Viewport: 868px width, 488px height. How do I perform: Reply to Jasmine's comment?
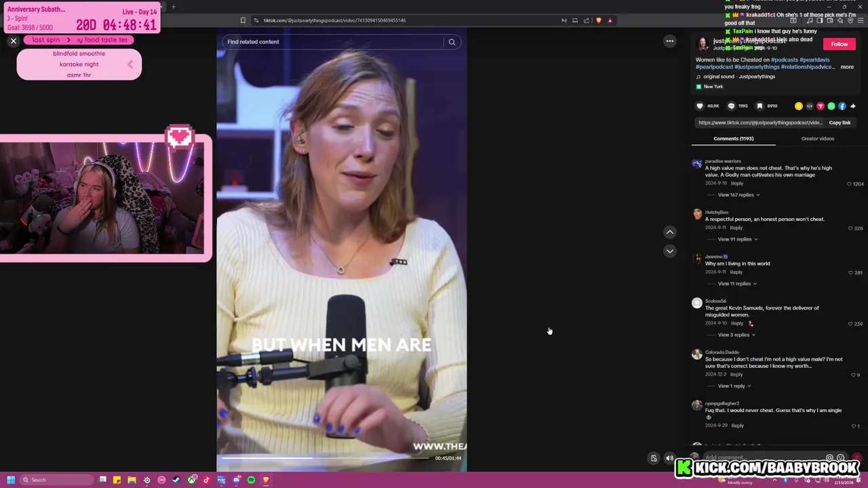(x=736, y=272)
